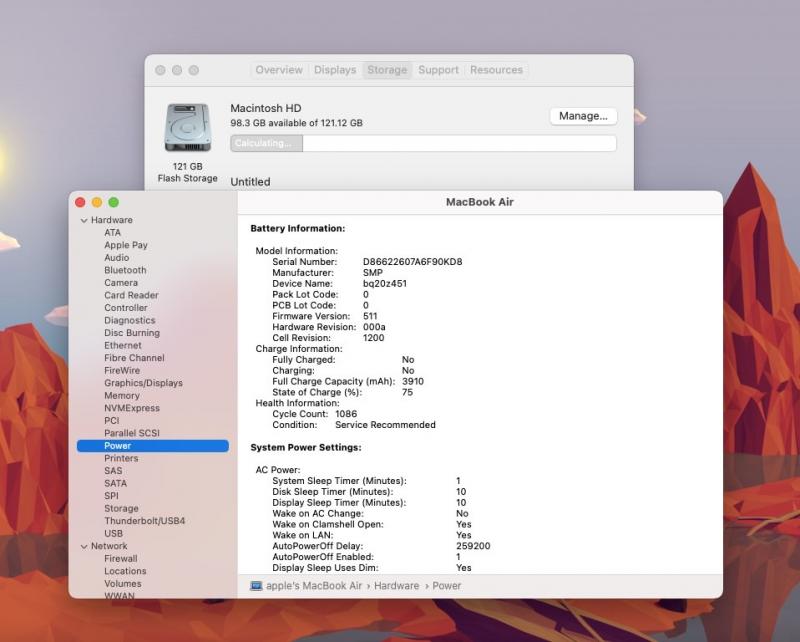Open the Printers entry
The width and height of the screenshot is (800, 642).
click(x=121, y=458)
